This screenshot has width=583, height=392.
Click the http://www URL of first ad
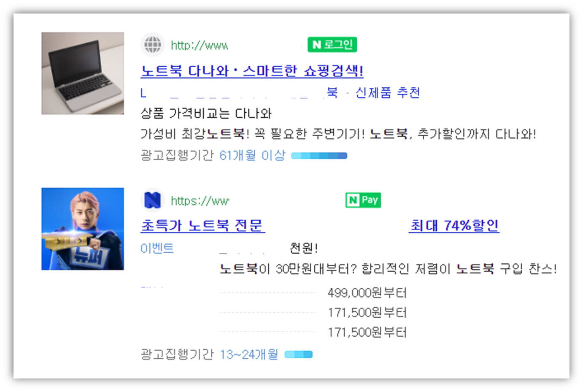point(199,45)
